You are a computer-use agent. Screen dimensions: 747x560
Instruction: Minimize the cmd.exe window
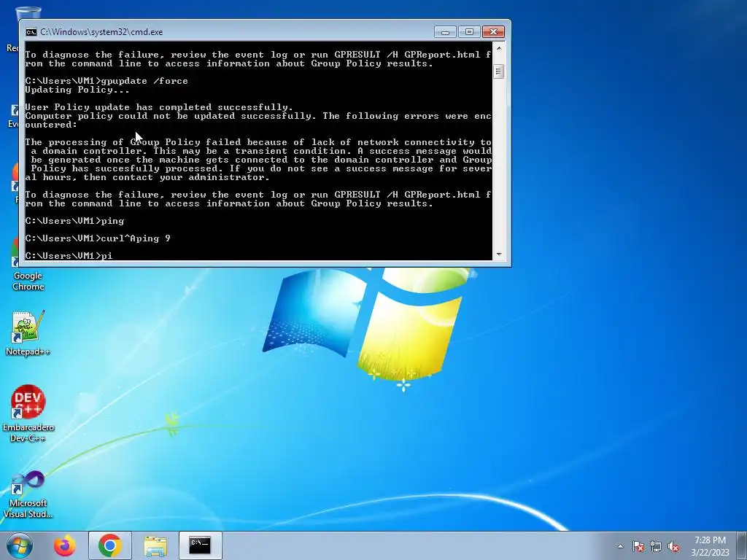click(445, 32)
